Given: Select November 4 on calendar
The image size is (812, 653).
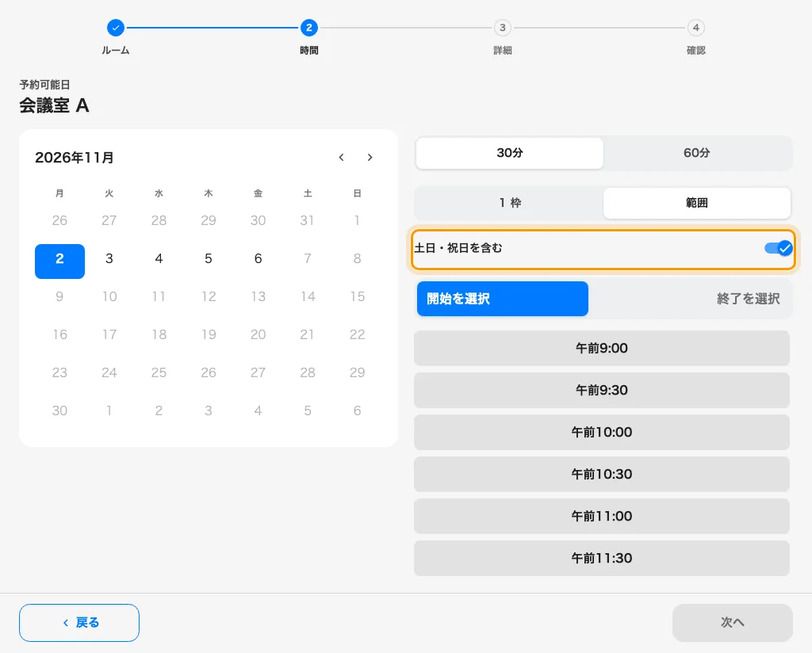Looking at the screenshot, I should pyautogui.click(x=159, y=258).
